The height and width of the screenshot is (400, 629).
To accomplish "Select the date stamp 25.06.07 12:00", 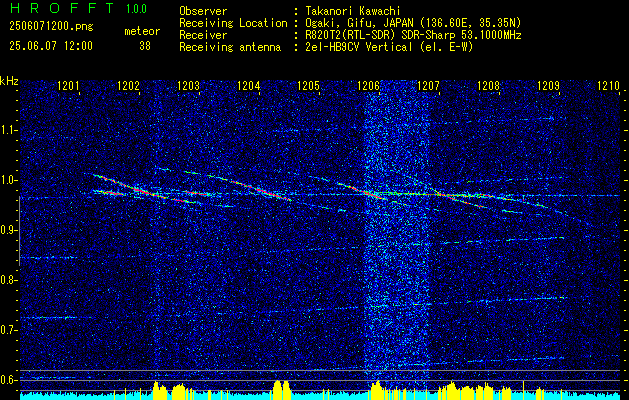I will [51, 46].
